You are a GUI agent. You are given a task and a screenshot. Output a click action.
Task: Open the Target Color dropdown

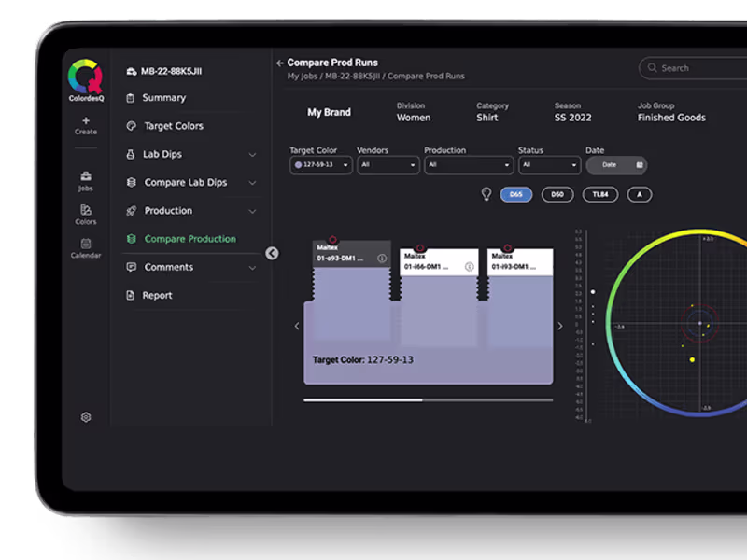coord(320,165)
